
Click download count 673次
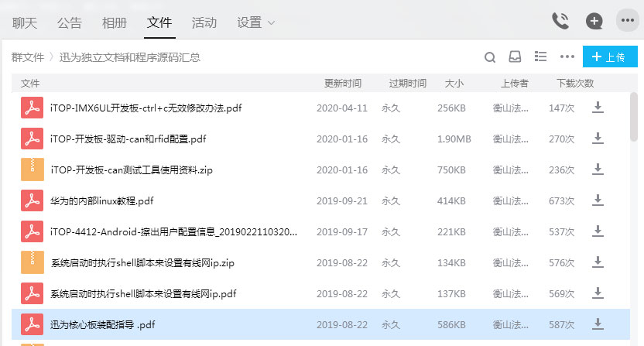coord(561,201)
